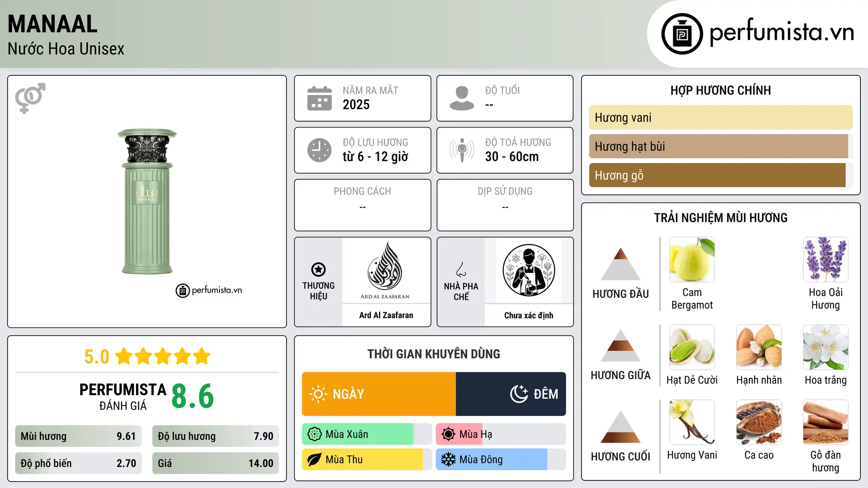
Task: Click the HƯƠNG ĐẦU label
Action: [620, 294]
